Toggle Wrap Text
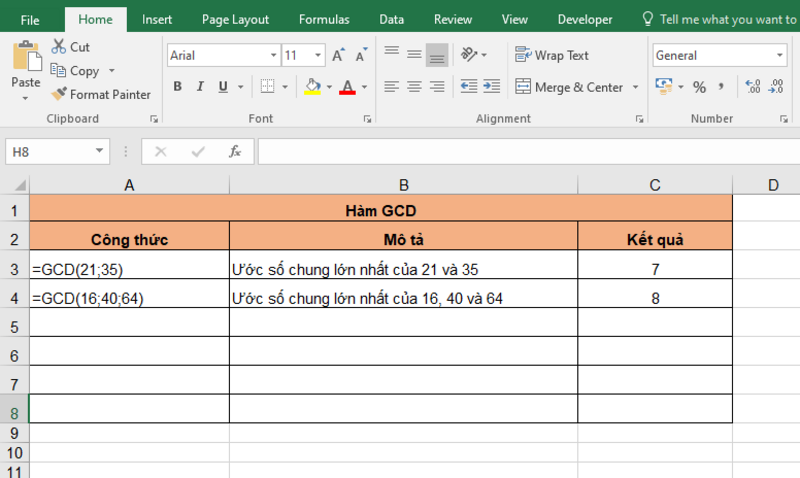The height and width of the screenshot is (478, 800). coord(552,55)
